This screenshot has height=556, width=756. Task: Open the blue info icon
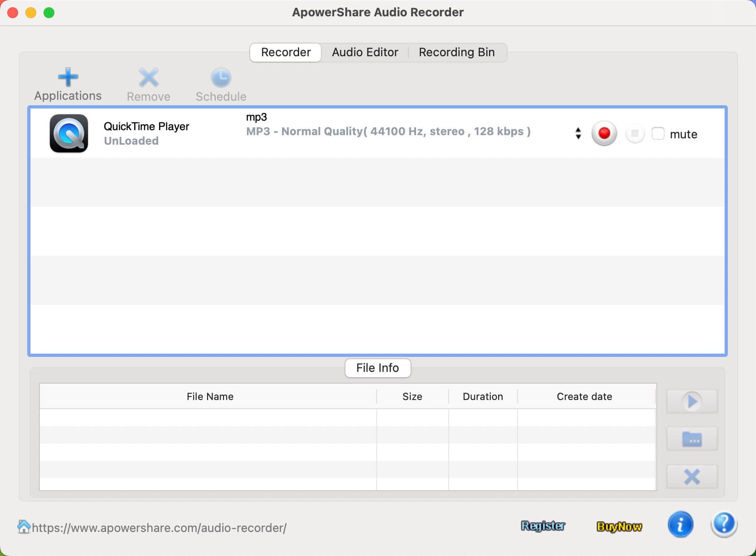point(680,525)
